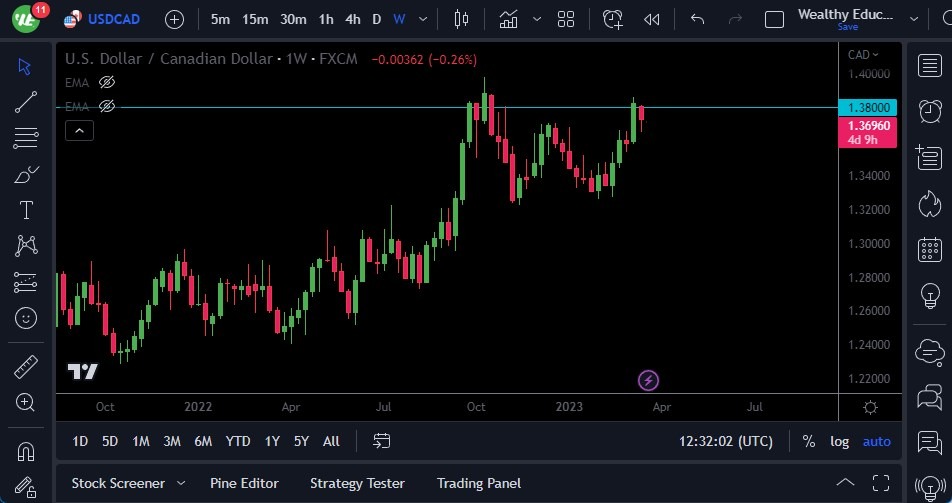
Task: Start Bar Replay
Action: [x=651, y=20]
